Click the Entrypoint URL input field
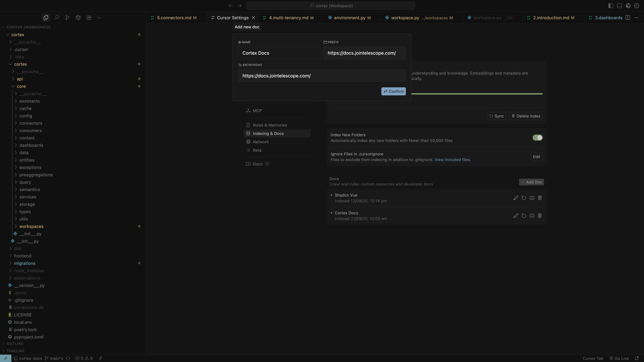Viewport: 644px width, 362px height. (321, 76)
